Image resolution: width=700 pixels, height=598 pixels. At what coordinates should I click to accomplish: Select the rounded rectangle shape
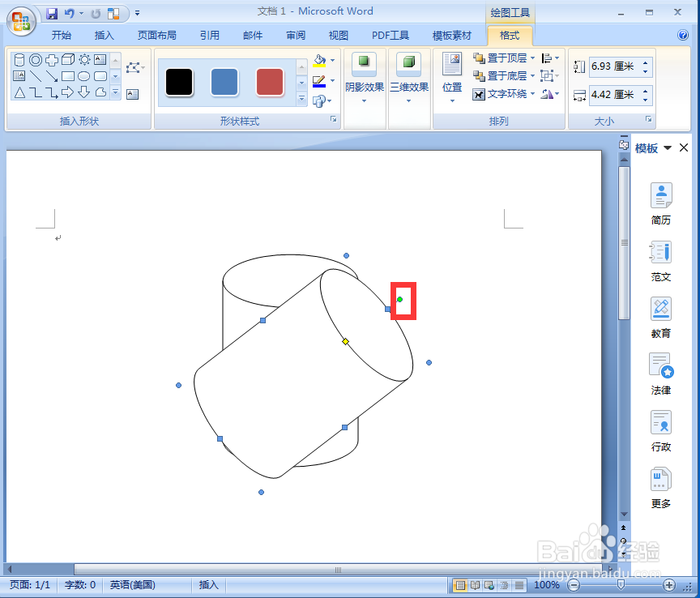click(x=100, y=76)
